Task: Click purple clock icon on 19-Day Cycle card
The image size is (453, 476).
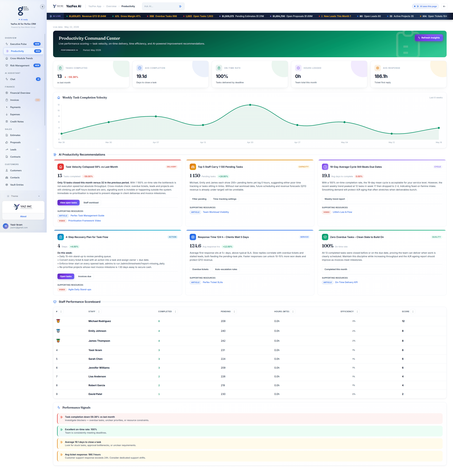Action: point(325,167)
